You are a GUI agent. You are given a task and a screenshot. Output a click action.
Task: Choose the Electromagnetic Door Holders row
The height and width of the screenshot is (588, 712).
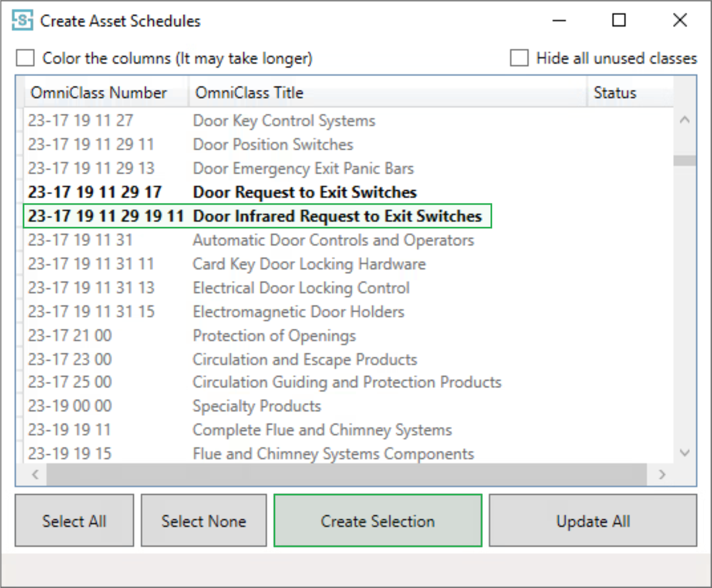(x=298, y=312)
